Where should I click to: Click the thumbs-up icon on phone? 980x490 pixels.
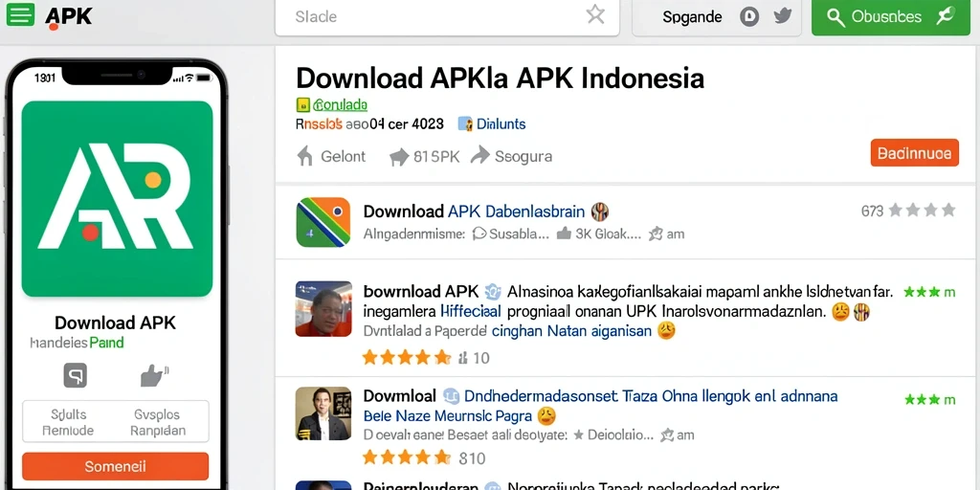click(154, 375)
